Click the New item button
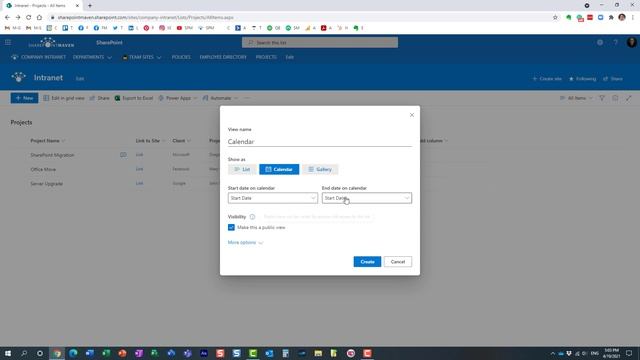The height and width of the screenshot is (360, 640). [x=24, y=98]
